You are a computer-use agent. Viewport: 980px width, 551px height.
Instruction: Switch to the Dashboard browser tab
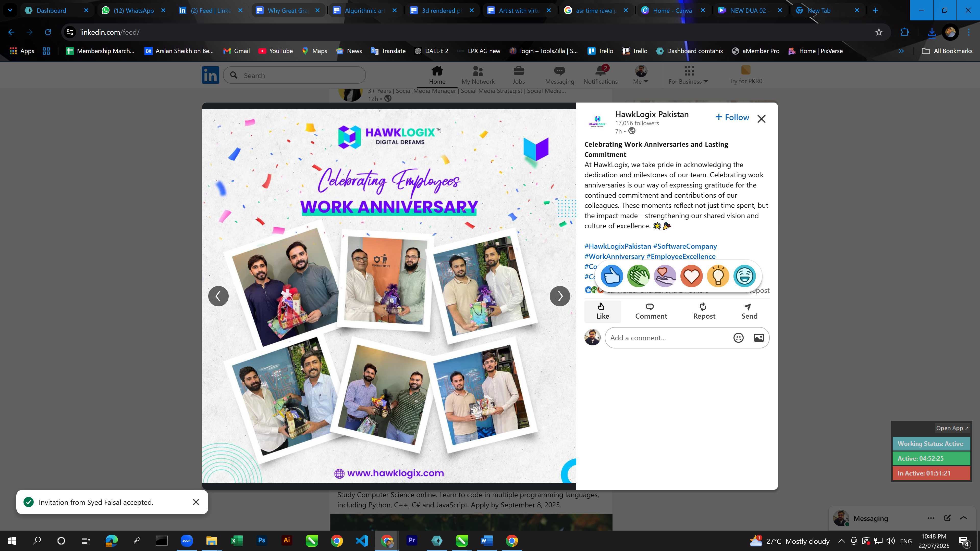tap(57, 10)
